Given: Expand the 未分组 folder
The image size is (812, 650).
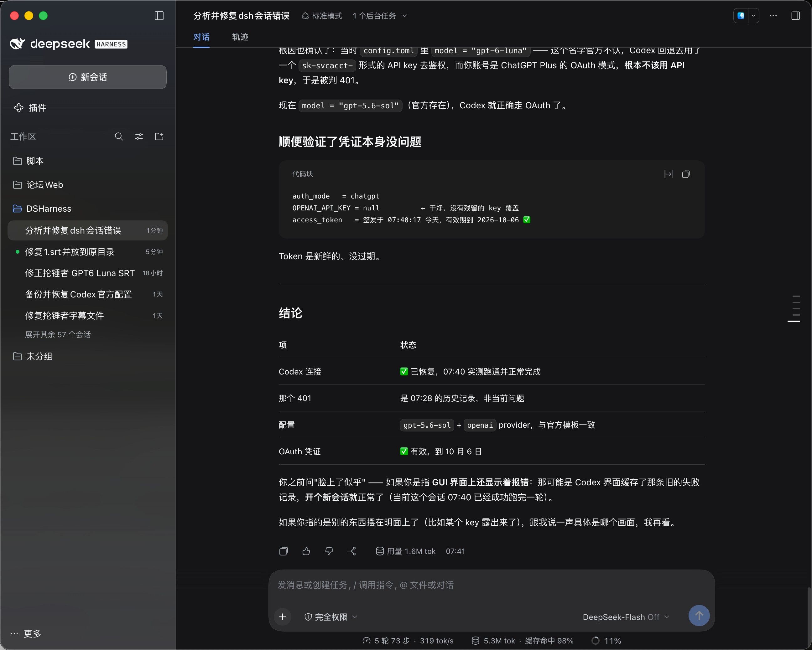Looking at the screenshot, I should (87, 356).
